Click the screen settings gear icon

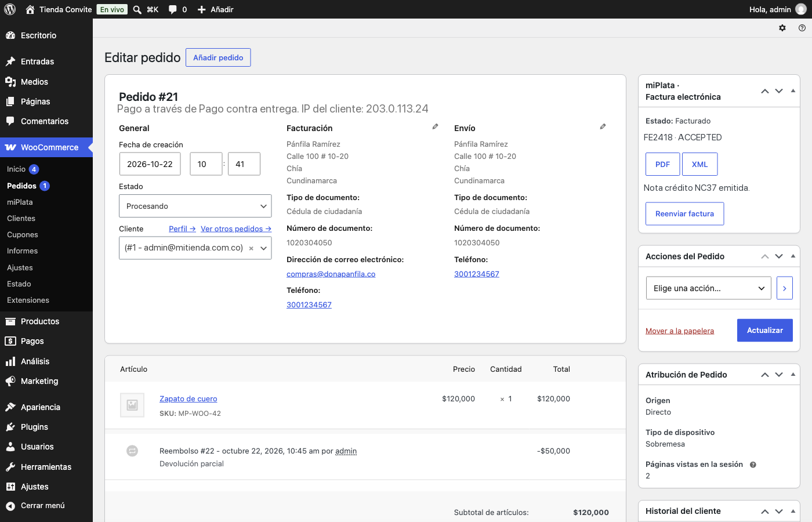pyautogui.click(x=782, y=28)
